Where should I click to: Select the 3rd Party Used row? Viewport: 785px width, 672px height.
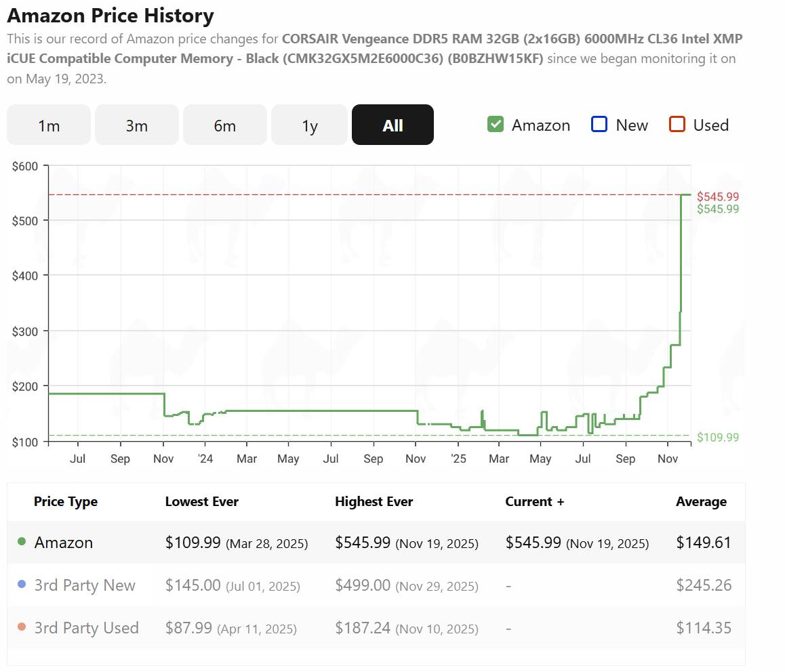click(x=376, y=627)
